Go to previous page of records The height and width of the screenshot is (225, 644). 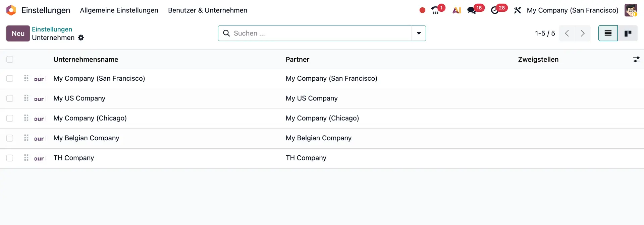pos(567,33)
